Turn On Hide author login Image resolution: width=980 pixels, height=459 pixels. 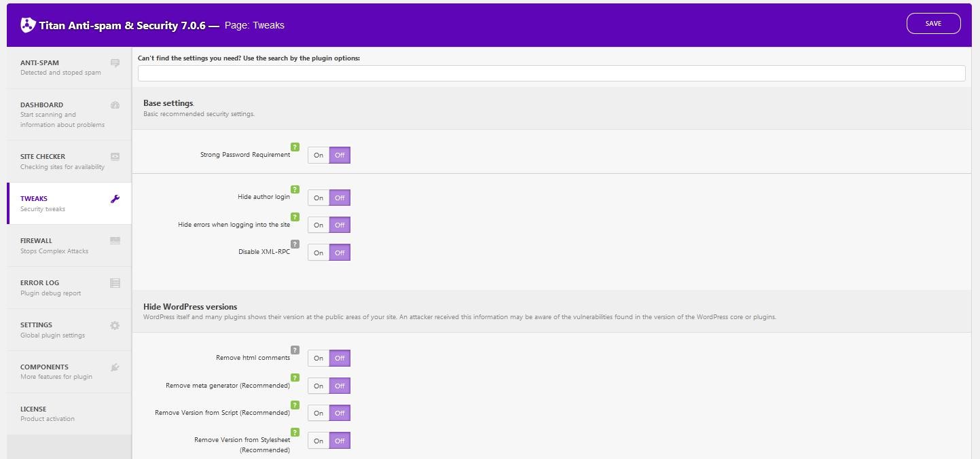tap(319, 198)
